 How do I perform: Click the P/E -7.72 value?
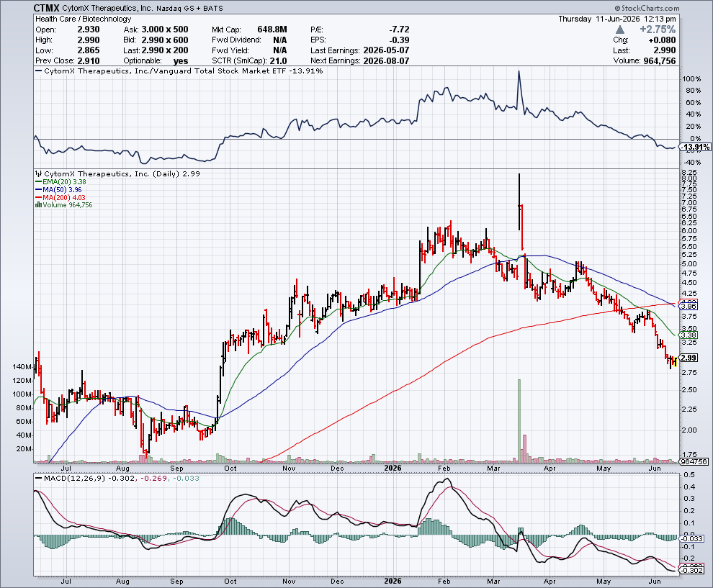tap(399, 30)
